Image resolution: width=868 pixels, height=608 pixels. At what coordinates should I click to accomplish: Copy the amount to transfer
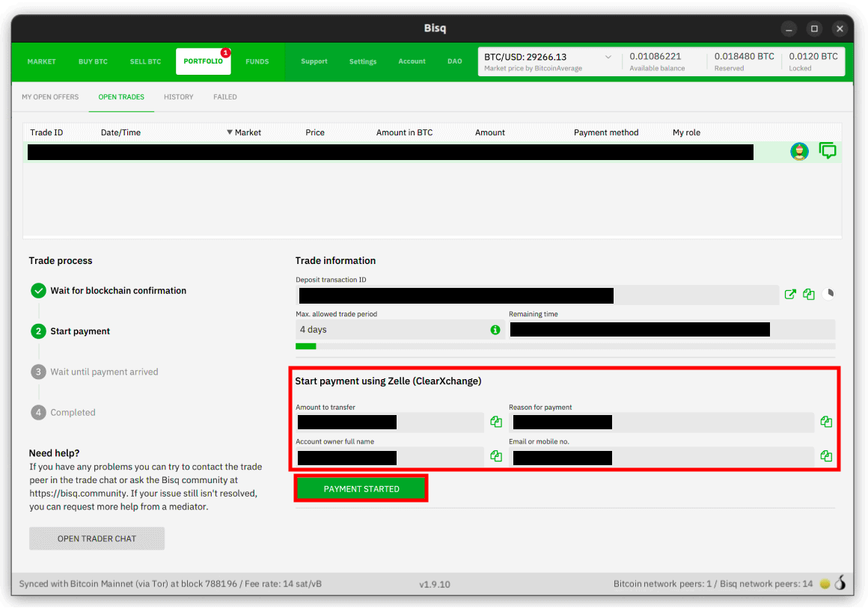pos(496,422)
